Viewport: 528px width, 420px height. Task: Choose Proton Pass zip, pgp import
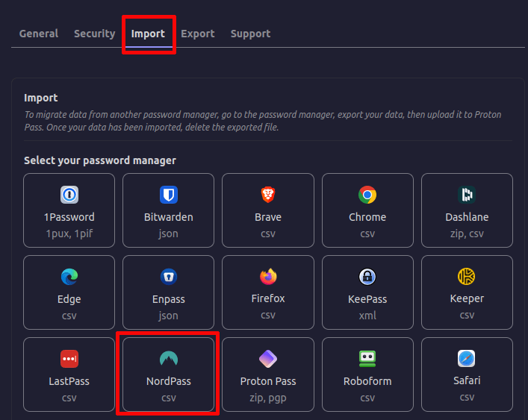click(268, 374)
